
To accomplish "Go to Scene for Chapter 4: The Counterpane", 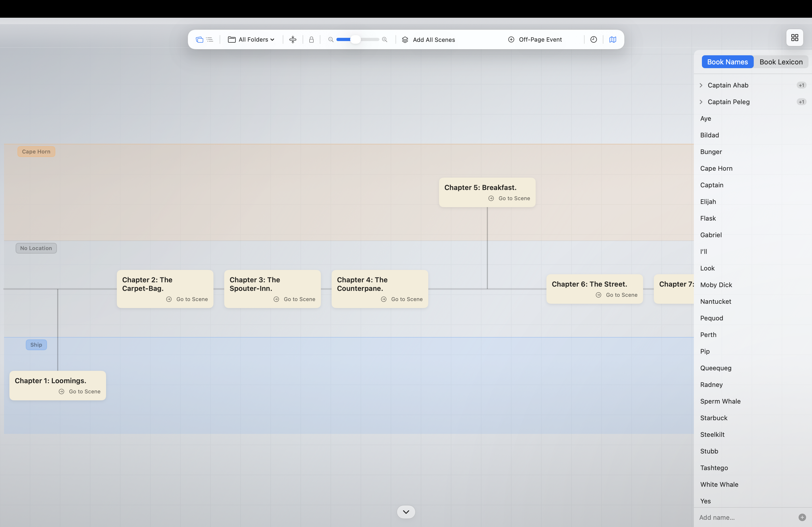I will pyautogui.click(x=402, y=299).
